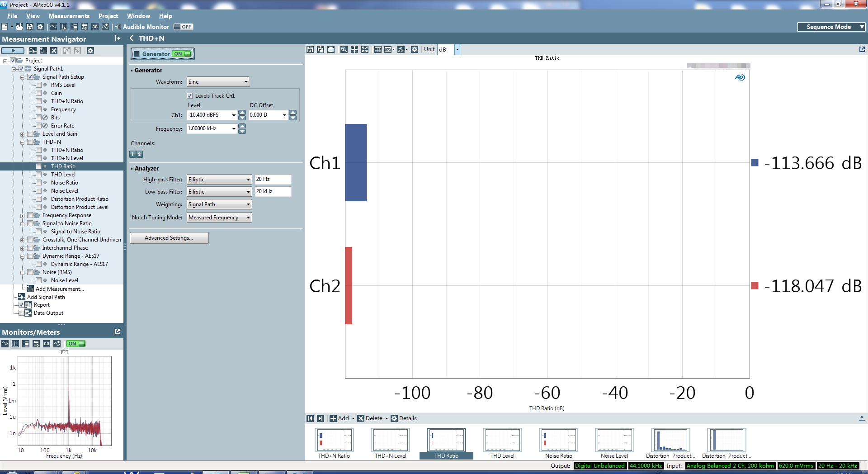Expand the Notch Tuning Mode dropdown
The height and width of the screenshot is (474, 868).
(220, 218)
